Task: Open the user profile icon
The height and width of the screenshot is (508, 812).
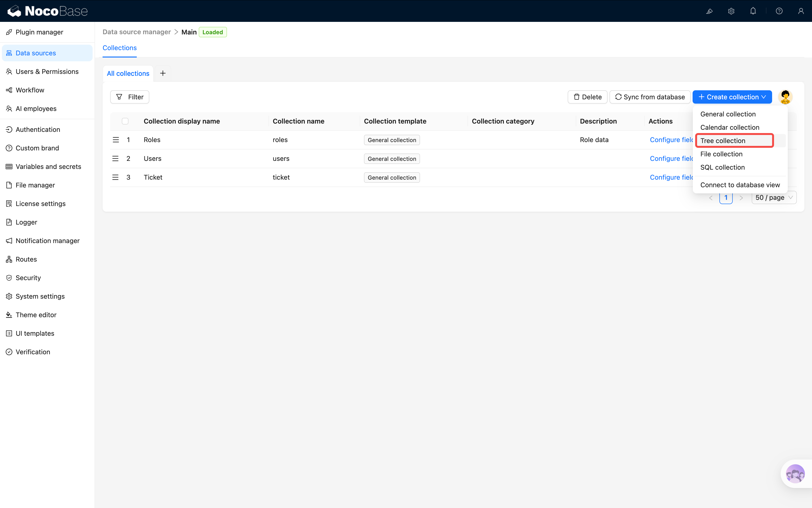Action: tap(801, 11)
